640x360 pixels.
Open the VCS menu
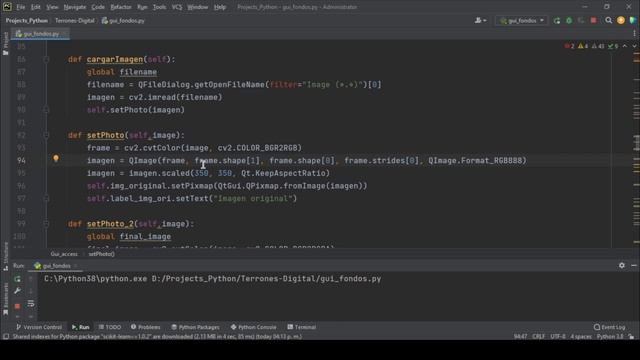coord(176,7)
